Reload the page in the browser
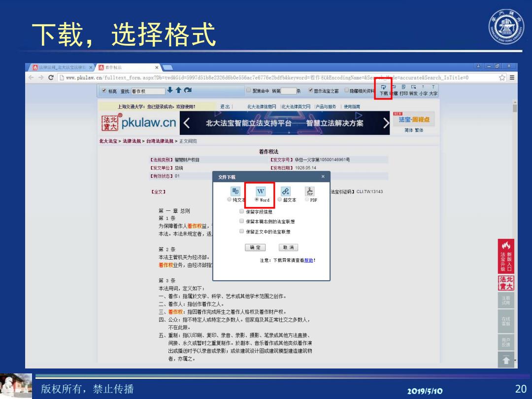Screen dimensions: 532x399 tap(51, 77)
